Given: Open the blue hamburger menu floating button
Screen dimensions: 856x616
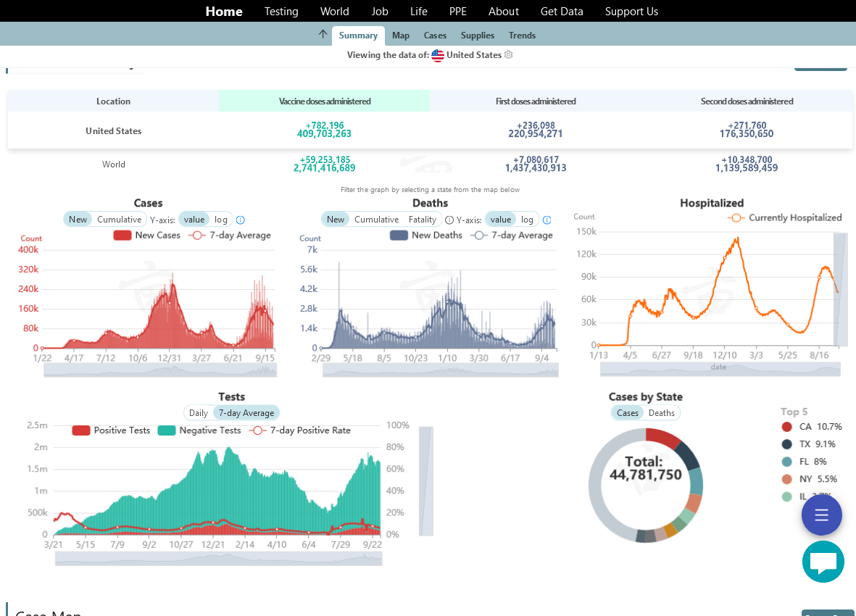Looking at the screenshot, I should point(822,515).
